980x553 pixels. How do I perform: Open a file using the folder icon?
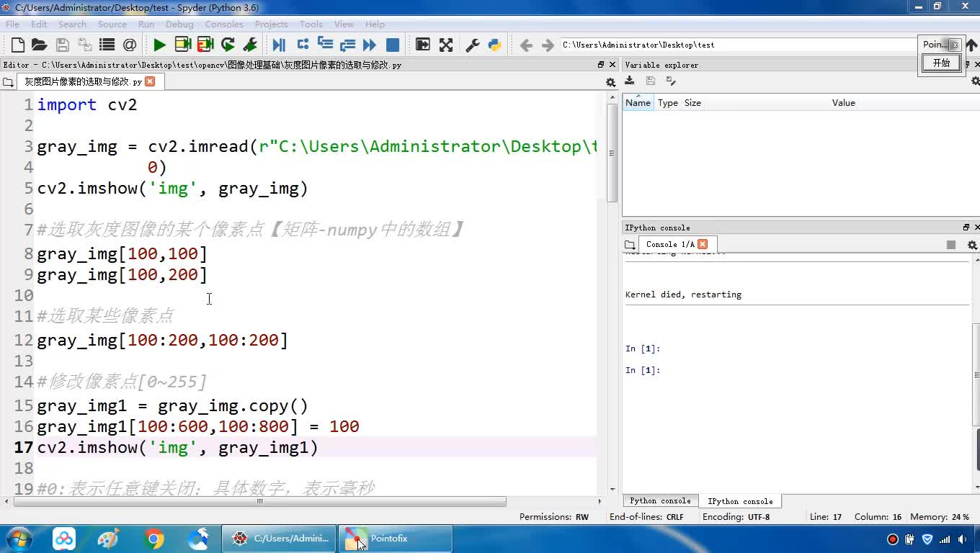click(x=40, y=45)
